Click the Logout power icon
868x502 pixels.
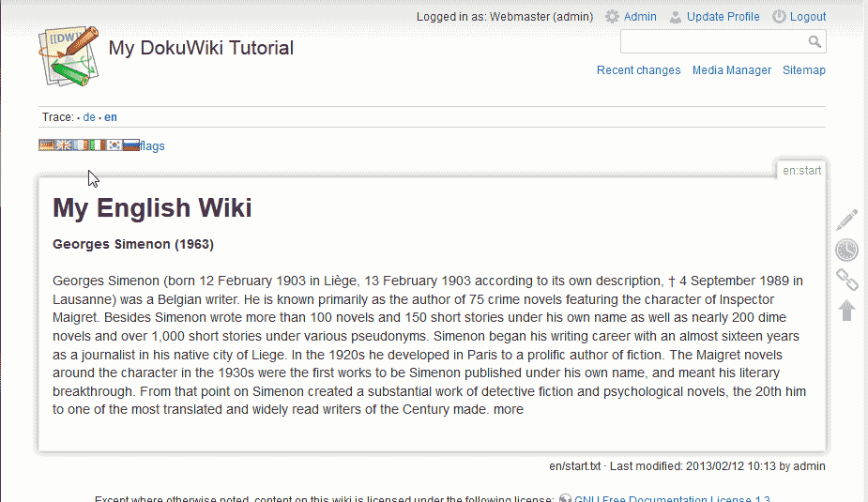[x=779, y=17]
